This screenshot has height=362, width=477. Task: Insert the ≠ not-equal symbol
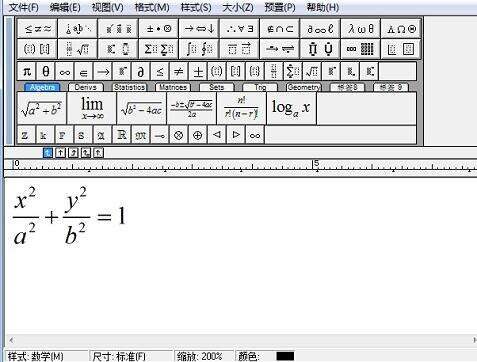point(179,71)
